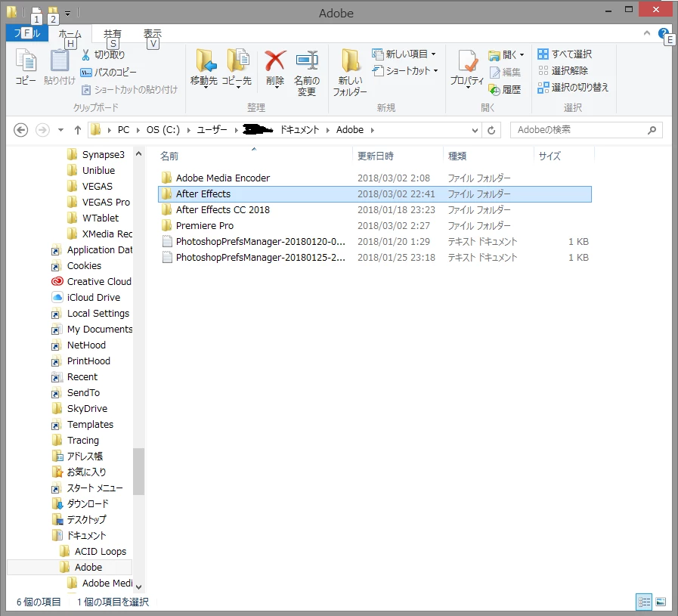
Task: Open Help with the question mark icon
Action: 663,33
